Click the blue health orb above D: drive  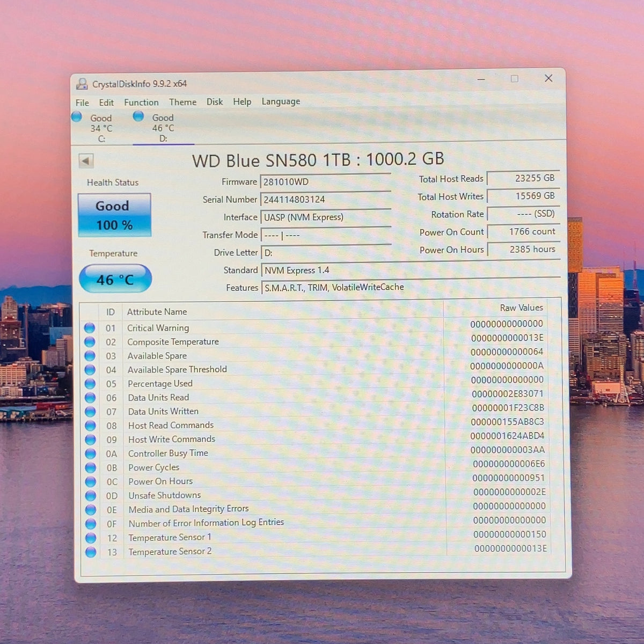138,116
